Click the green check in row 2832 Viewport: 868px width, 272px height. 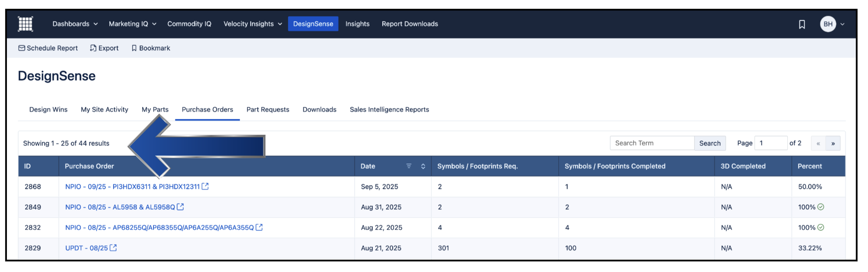pyautogui.click(x=821, y=228)
